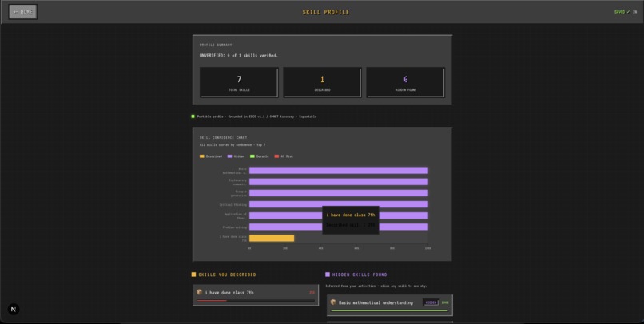Screen dimensions: 644x324
Task: Click the green Durable legend swatch
Action: pyautogui.click(x=252, y=156)
